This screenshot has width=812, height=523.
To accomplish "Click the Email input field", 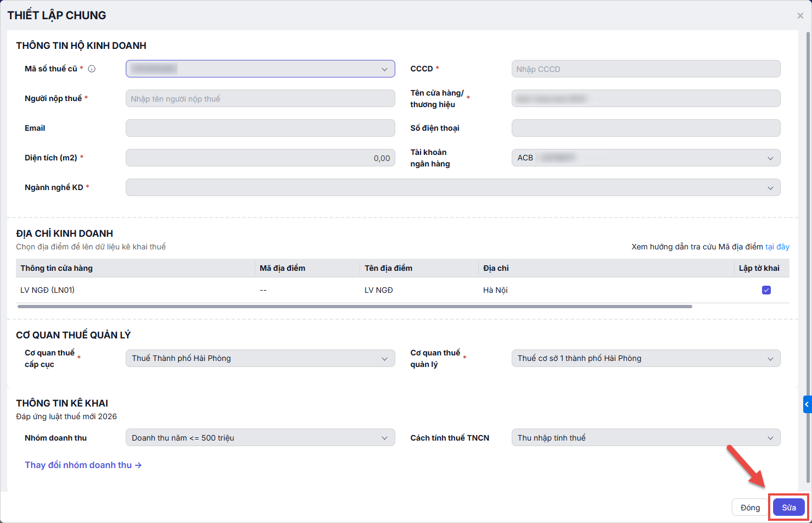I will click(x=260, y=128).
